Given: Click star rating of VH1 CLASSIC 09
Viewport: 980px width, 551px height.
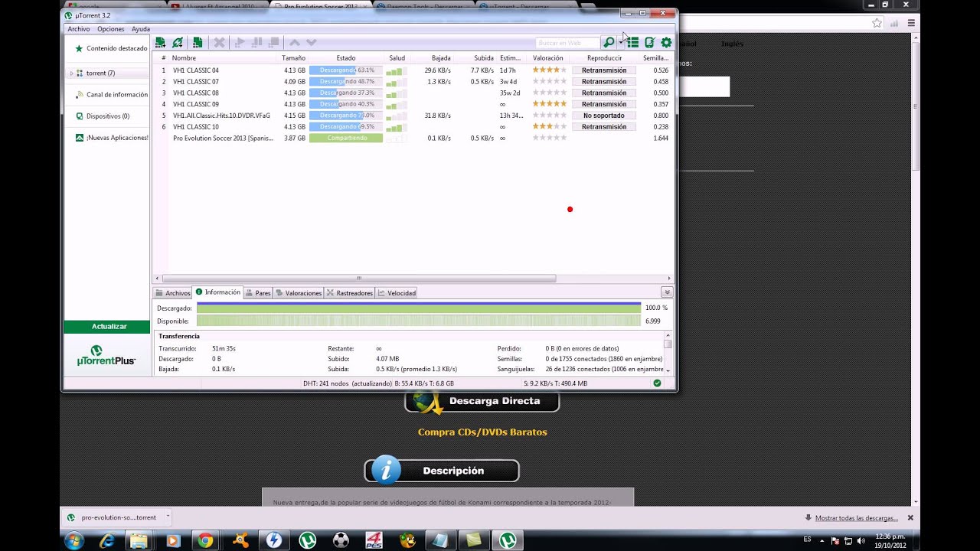Looking at the screenshot, I should 550,104.
